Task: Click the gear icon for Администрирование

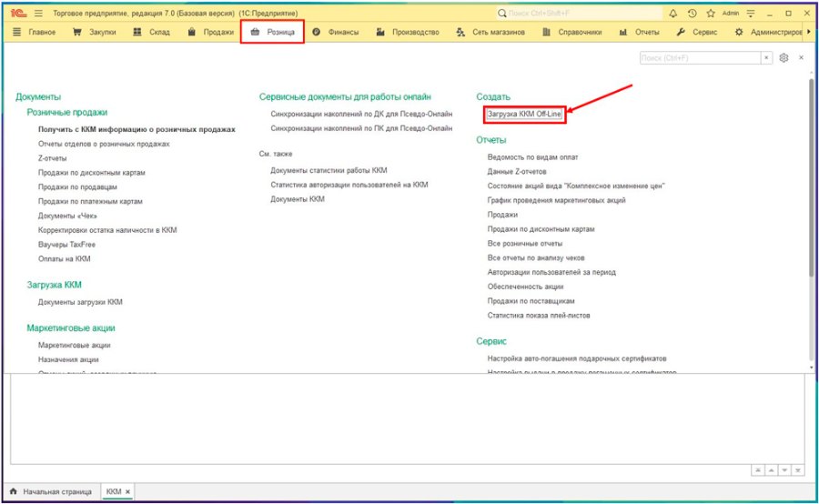Action: [x=739, y=32]
